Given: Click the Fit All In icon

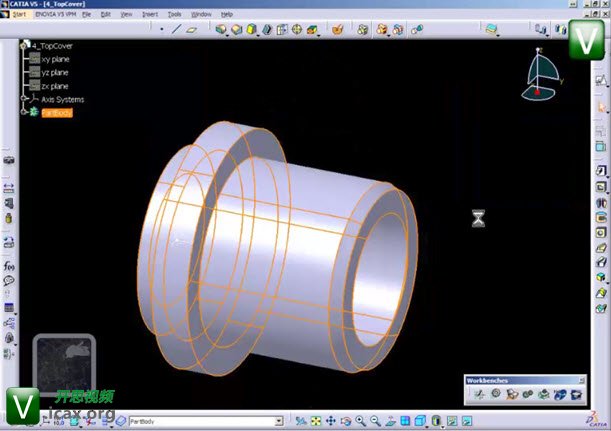Looking at the screenshot, I should click(317, 421).
